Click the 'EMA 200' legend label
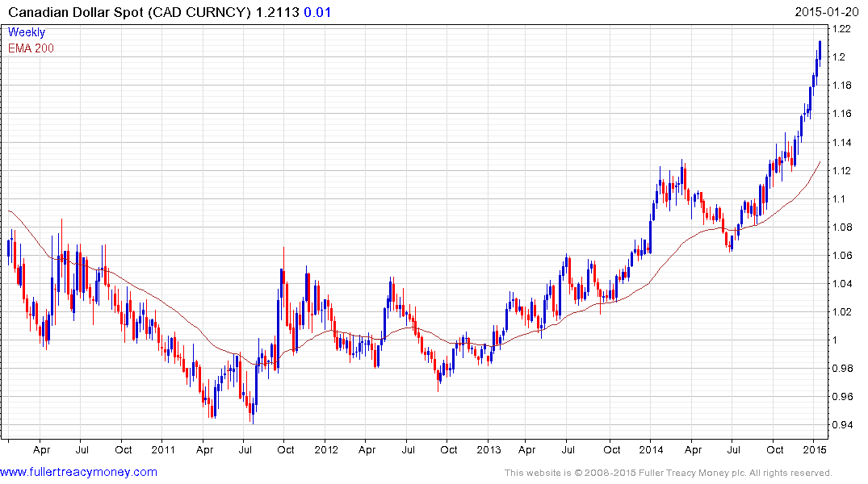Image resolution: width=868 pixels, height=484 pixels. point(31,48)
